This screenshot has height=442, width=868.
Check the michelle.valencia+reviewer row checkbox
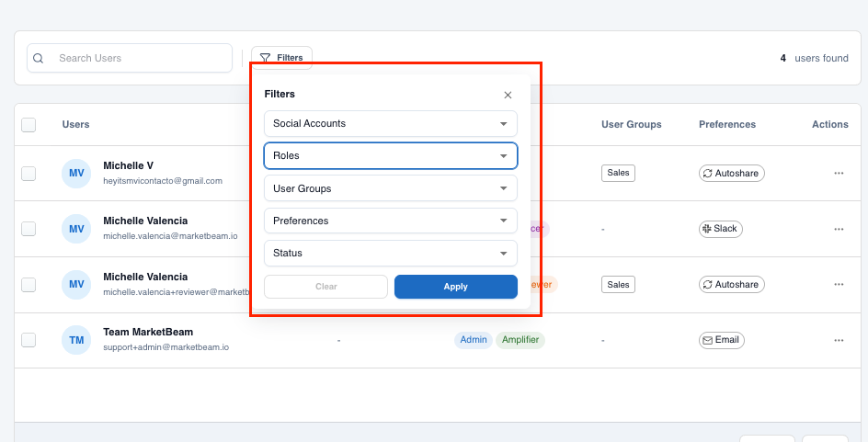(x=29, y=284)
